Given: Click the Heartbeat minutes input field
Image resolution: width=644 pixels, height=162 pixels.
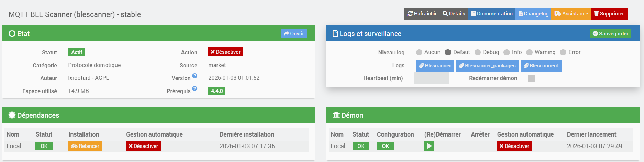Looking at the screenshot, I should click(x=431, y=78).
